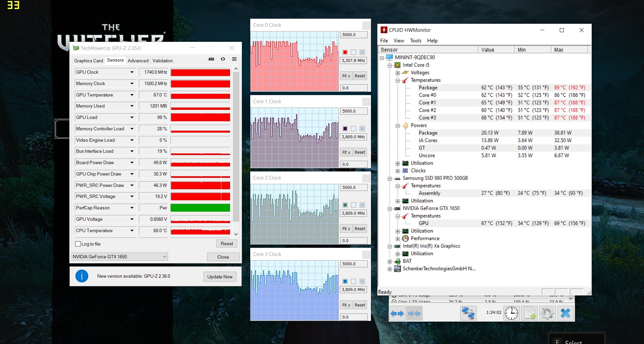644x344 pixels.
Task: Click the blue X close icon in sensor toolbar
Action: pos(566,314)
